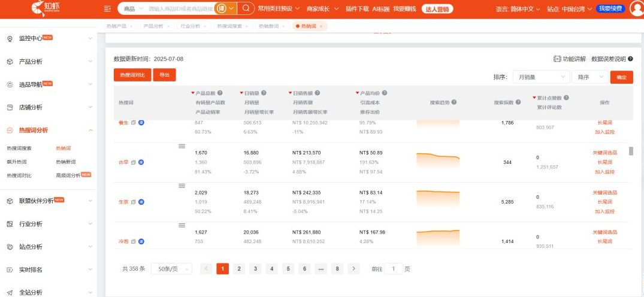Open the 商品 search type dropdown
This screenshot has width=644, height=297.
[133, 8]
